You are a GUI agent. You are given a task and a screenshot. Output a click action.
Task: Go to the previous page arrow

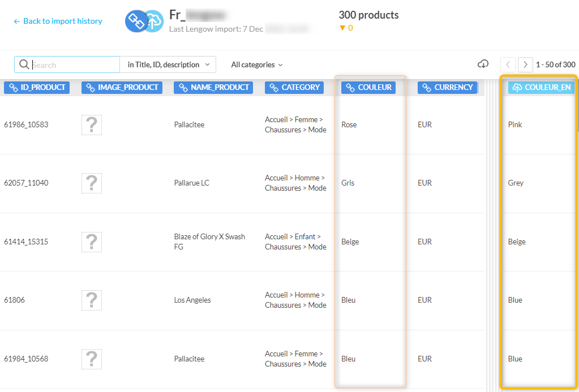coord(508,64)
